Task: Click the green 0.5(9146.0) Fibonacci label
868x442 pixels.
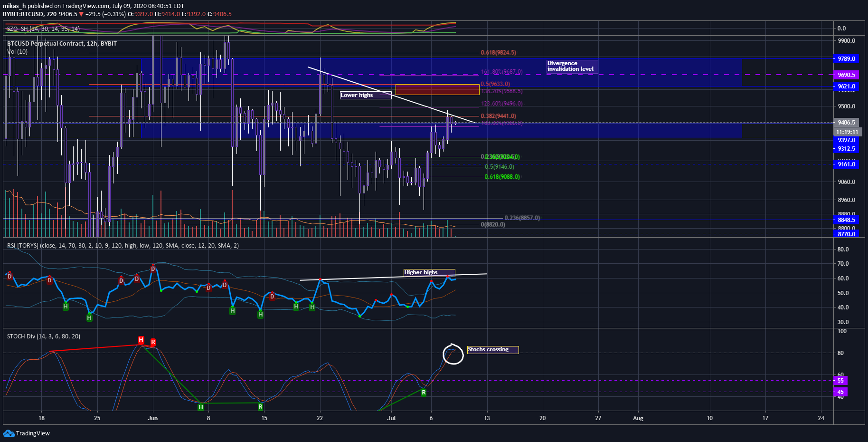Action: point(500,167)
